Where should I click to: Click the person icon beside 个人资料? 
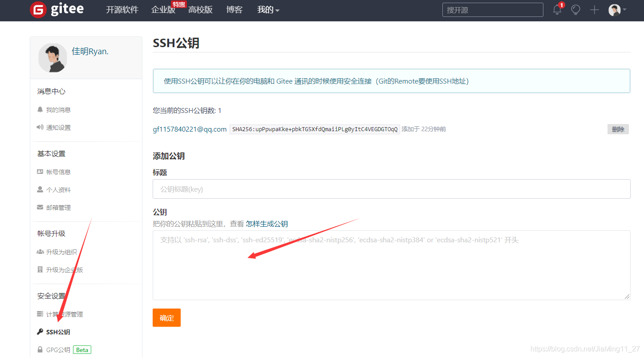pyautogui.click(x=40, y=189)
